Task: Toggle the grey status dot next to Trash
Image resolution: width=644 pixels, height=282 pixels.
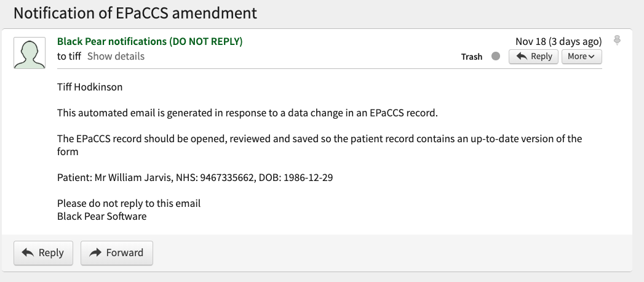Action: tap(496, 56)
